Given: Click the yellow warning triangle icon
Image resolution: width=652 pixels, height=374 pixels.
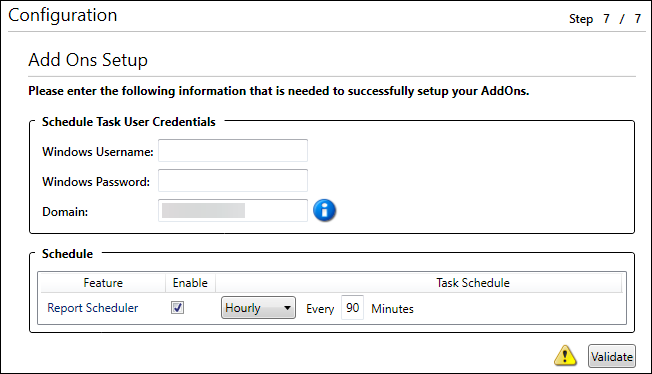Looking at the screenshot, I should [x=565, y=356].
